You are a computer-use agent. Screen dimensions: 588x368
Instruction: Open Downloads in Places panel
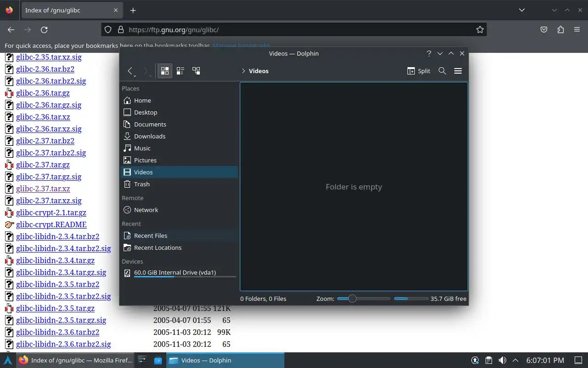[x=179, y=136]
